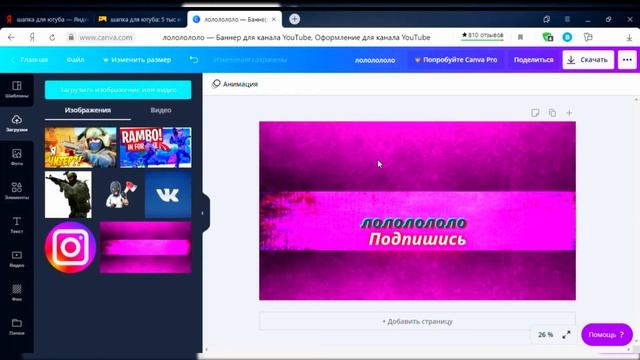Open the Файл menu
640x360 pixels.
tap(76, 60)
